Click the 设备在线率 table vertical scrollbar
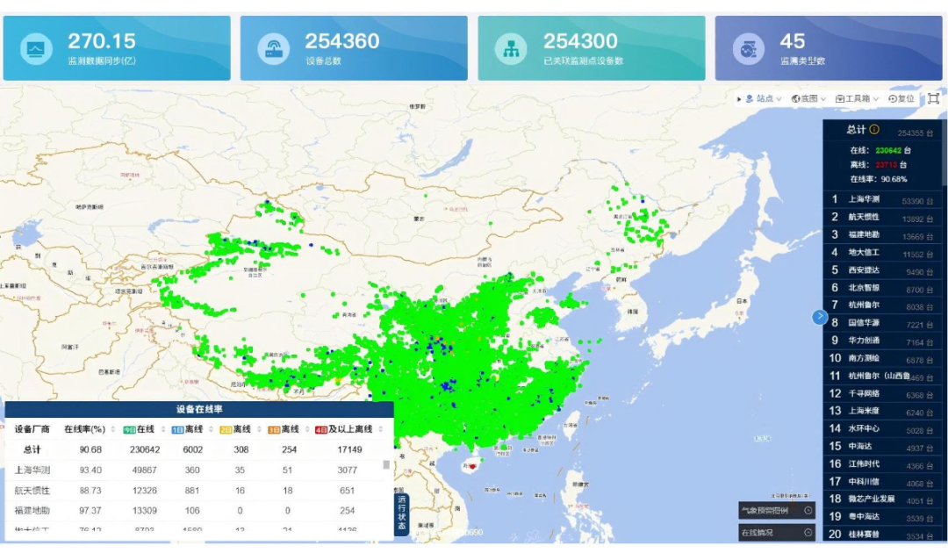This screenshot has width=948, height=560. pos(386,465)
